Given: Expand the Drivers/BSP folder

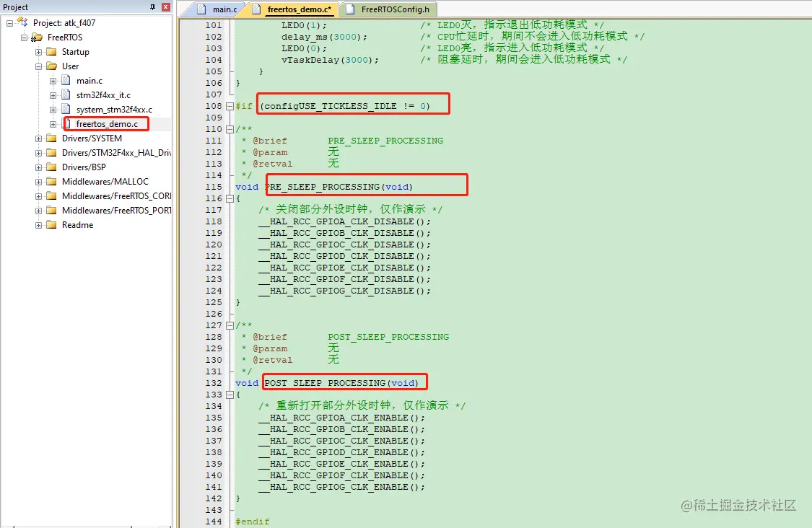Looking at the screenshot, I should pos(39,168).
